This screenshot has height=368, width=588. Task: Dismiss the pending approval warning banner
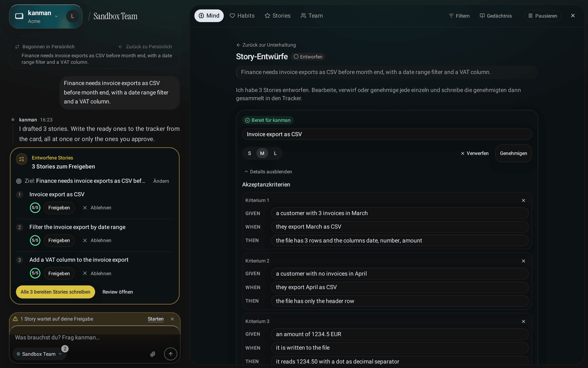[172, 319]
